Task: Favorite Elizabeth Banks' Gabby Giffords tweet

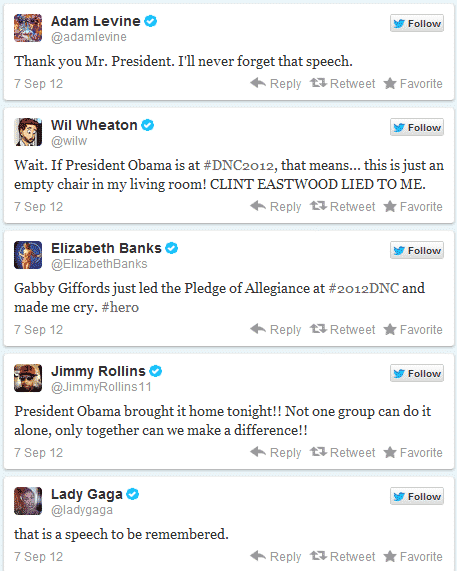Action: 413,330
